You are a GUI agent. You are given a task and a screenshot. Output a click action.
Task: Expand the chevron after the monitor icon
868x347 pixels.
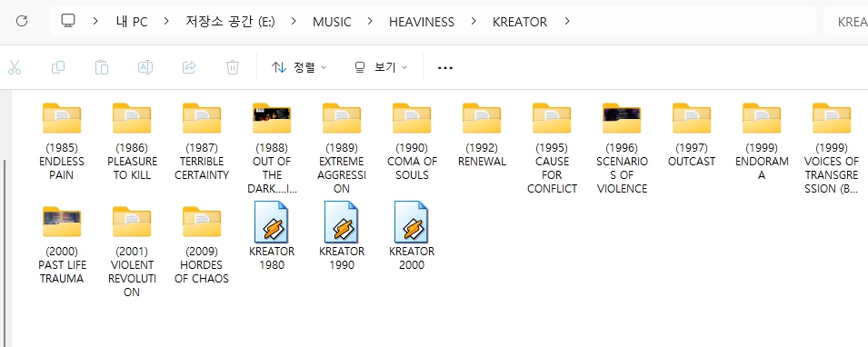[x=95, y=22]
